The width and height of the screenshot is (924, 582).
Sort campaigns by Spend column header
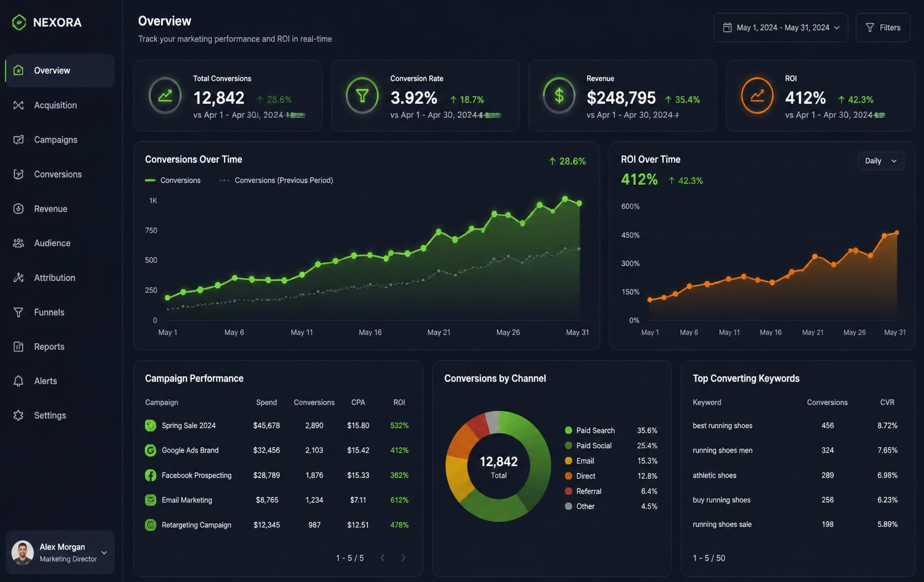coord(266,402)
